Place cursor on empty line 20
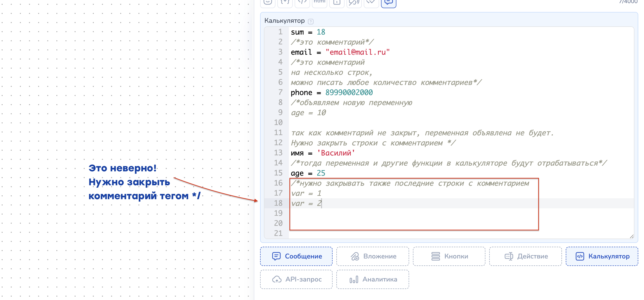This screenshot has height=300, width=644. [x=350, y=223]
